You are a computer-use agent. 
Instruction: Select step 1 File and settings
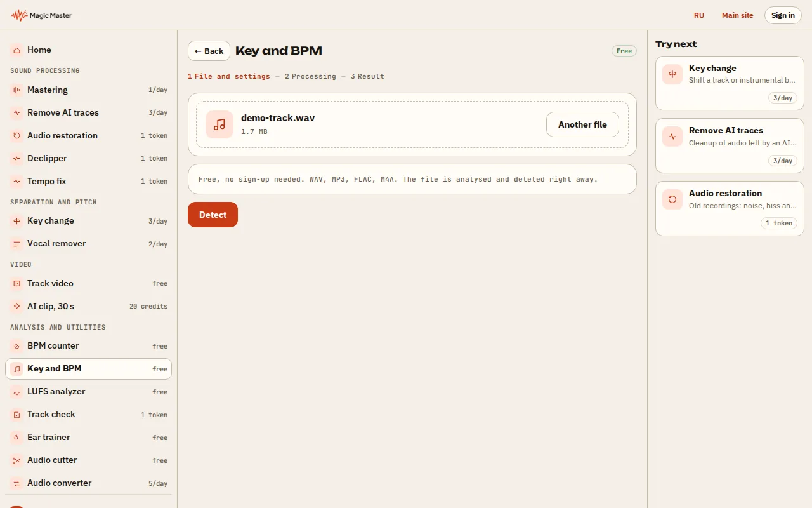tap(229, 76)
